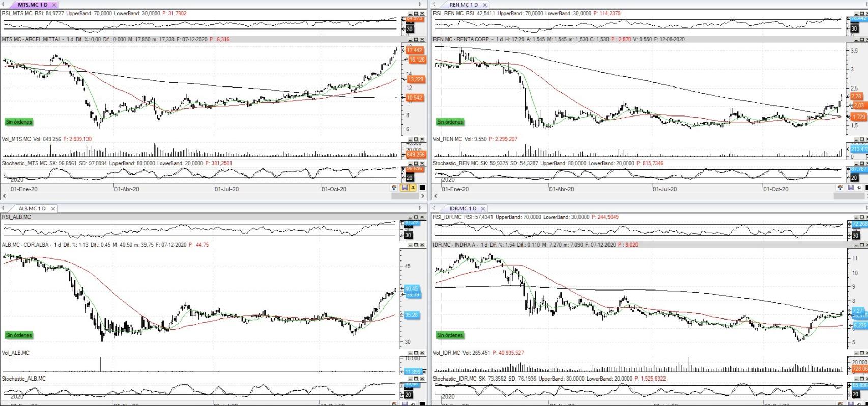Open chart layers icon in MTS.MC window

[394, 188]
